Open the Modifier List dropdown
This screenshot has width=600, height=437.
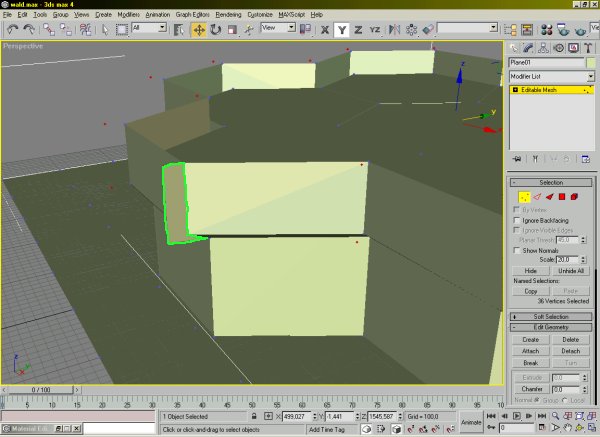[551, 76]
